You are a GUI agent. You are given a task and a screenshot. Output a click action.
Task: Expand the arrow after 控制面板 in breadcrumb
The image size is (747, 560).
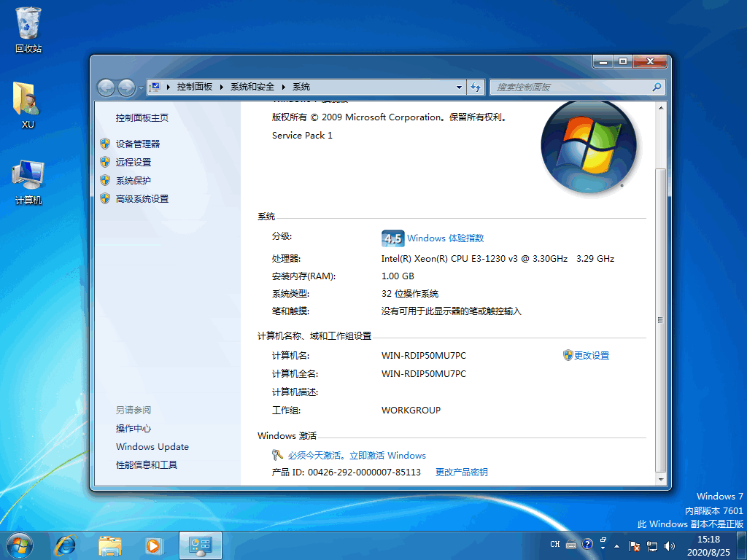pyautogui.click(x=222, y=87)
